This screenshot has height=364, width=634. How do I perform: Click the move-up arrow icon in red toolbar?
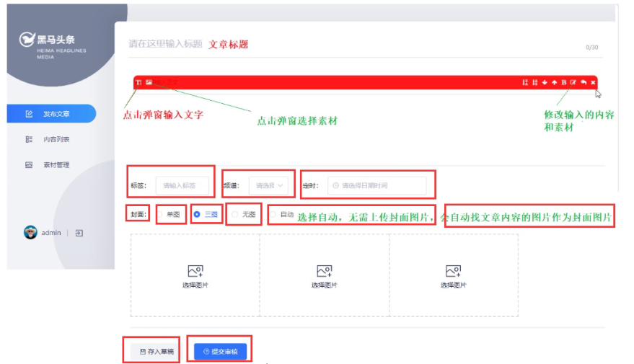[x=555, y=82]
